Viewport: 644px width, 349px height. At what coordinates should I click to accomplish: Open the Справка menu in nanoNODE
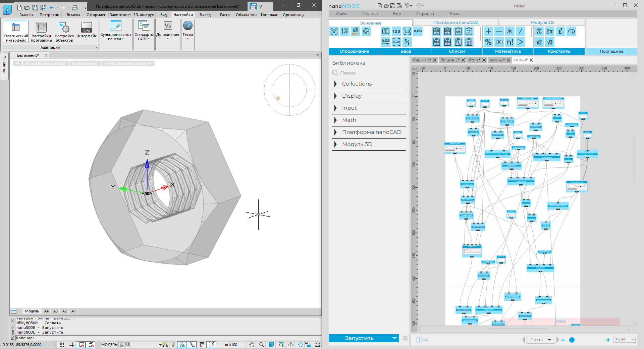point(425,14)
